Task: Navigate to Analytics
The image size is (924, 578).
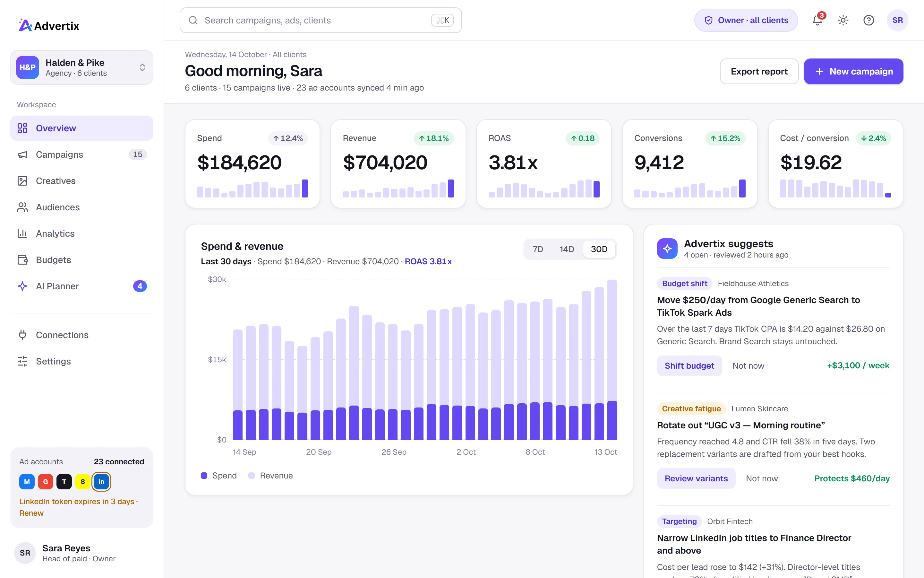Action: (82, 233)
